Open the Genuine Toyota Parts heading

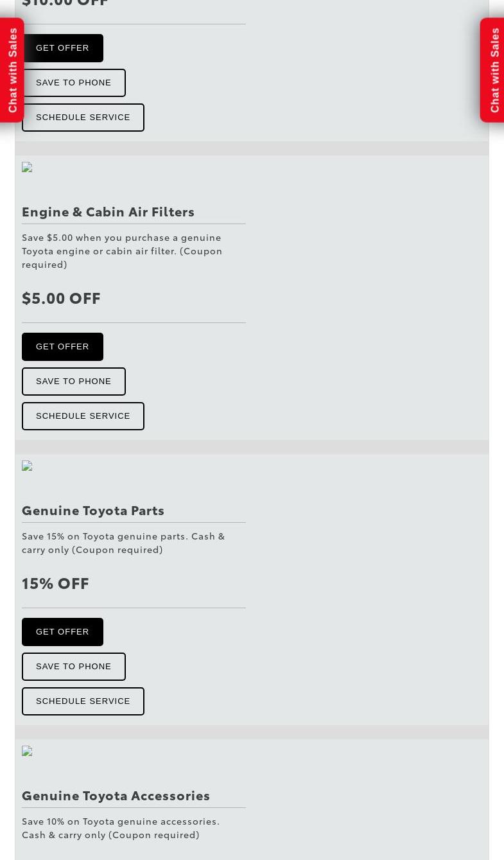point(93,510)
